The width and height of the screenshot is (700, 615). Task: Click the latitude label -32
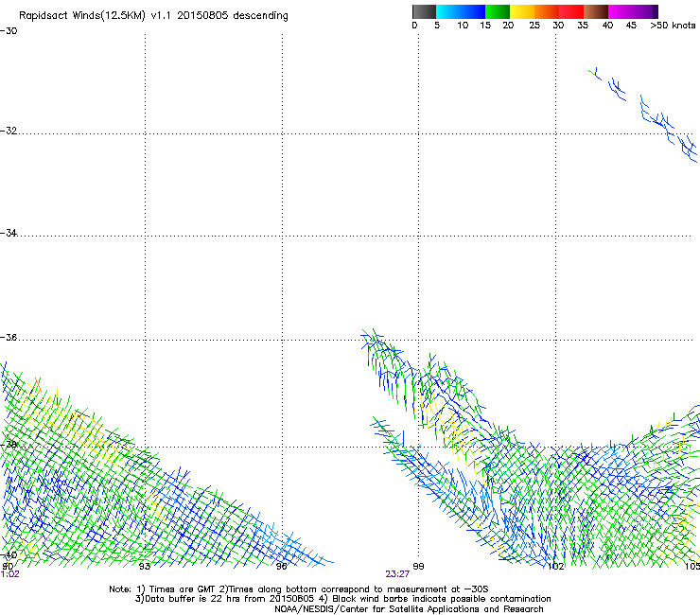coord(9,131)
